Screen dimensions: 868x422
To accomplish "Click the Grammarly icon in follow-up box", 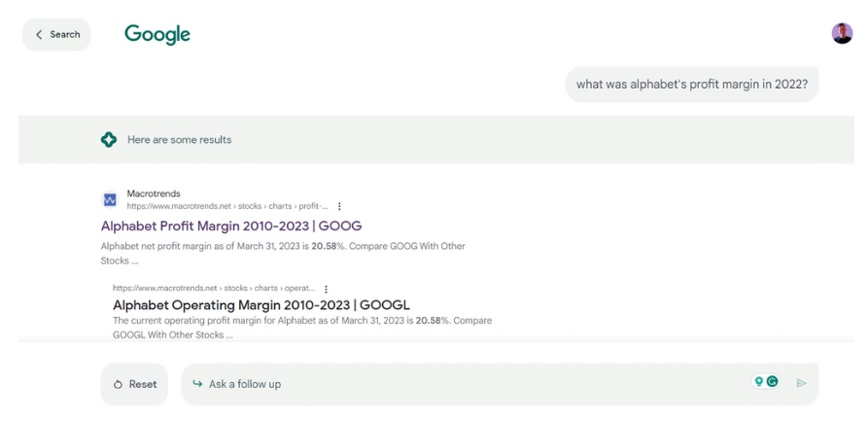I will pyautogui.click(x=772, y=382).
